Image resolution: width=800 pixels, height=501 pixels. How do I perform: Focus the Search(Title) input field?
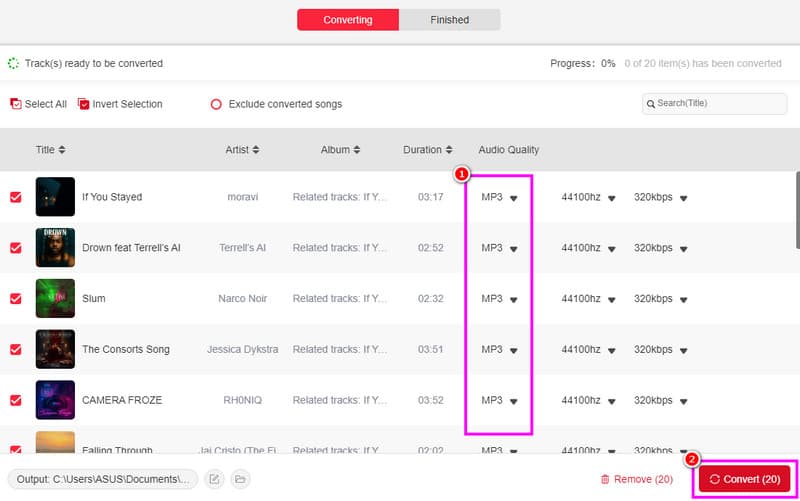pyautogui.click(x=694, y=103)
